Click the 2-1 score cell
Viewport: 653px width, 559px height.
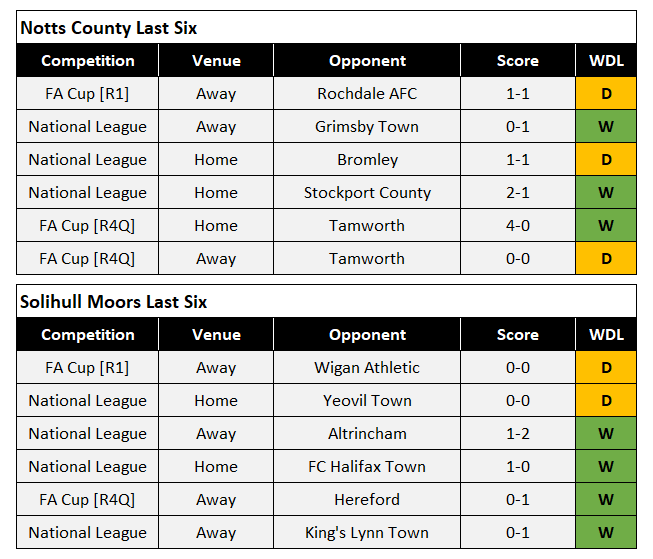518,193
